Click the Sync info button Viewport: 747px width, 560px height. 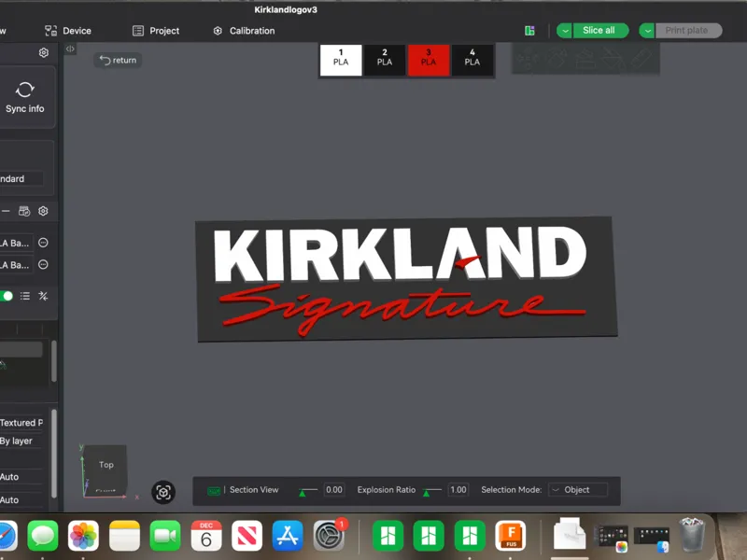click(25, 98)
